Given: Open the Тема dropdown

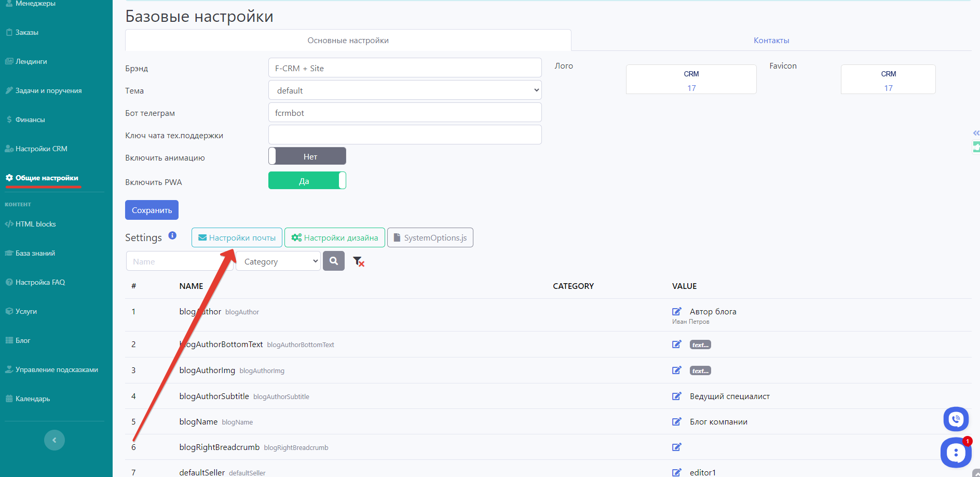Looking at the screenshot, I should coord(405,90).
